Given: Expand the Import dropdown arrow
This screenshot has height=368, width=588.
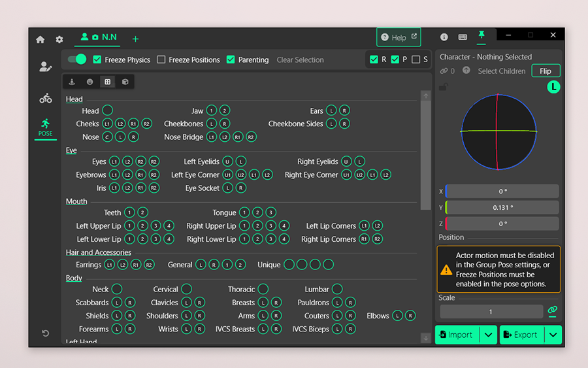Looking at the screenshot, I should click(x=488, y=335).
